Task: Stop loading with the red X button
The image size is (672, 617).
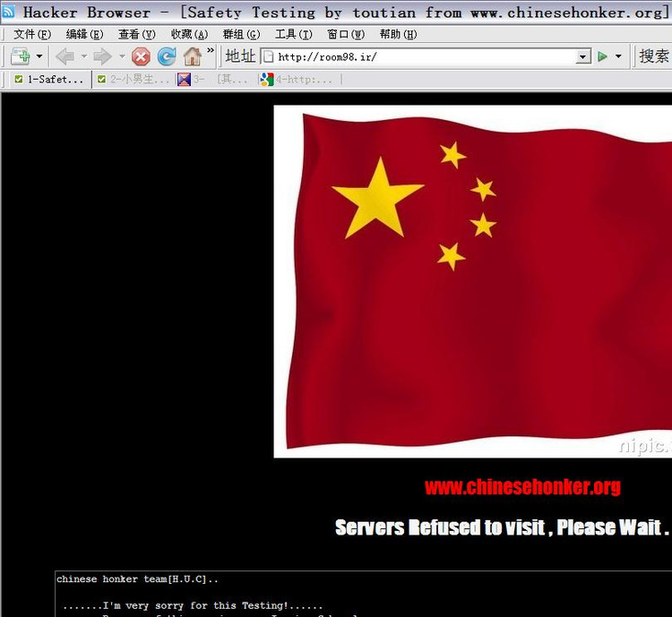Action: 141,56
